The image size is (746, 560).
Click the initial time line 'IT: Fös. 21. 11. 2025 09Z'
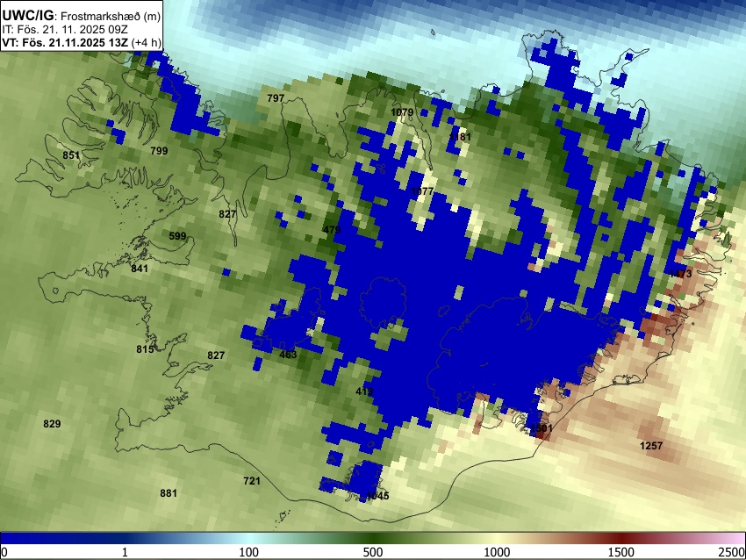click(x=65, y=29)
